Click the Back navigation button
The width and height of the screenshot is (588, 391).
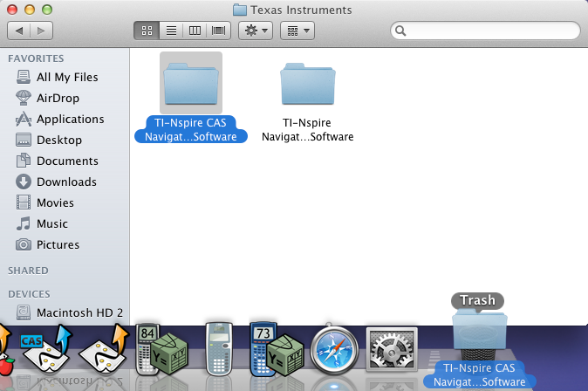(x=19, y=31)
